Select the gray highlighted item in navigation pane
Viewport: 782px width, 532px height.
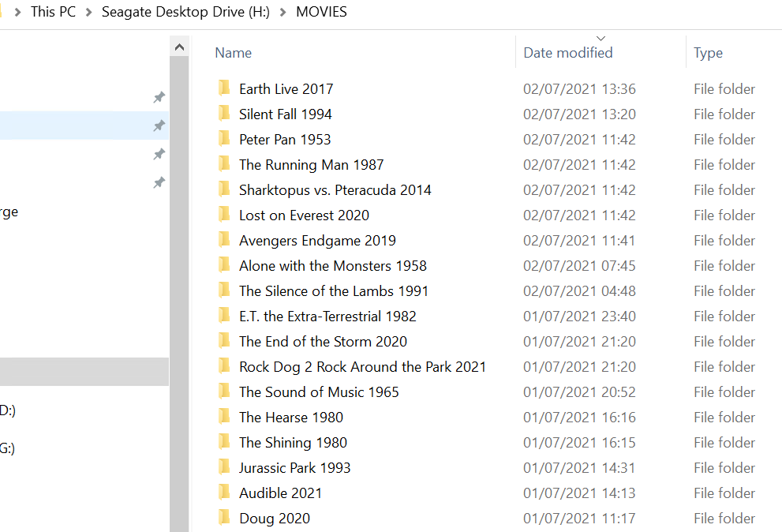pyautogui.click(x=84, y=371)
